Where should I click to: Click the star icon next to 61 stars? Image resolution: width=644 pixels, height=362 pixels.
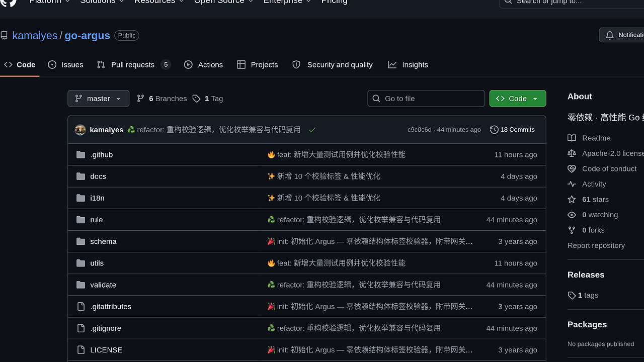coord(572,200)
